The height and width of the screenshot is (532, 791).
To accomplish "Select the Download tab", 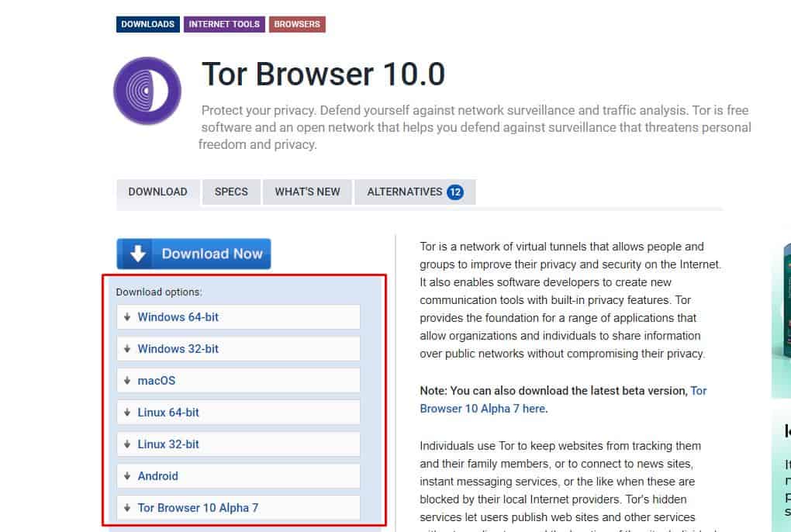I will (157, 192).
